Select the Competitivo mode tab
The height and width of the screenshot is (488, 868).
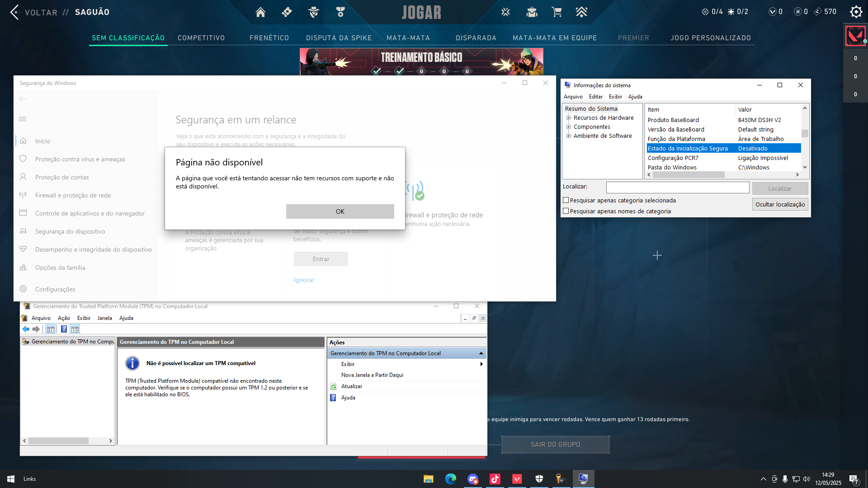coord(201,38)
